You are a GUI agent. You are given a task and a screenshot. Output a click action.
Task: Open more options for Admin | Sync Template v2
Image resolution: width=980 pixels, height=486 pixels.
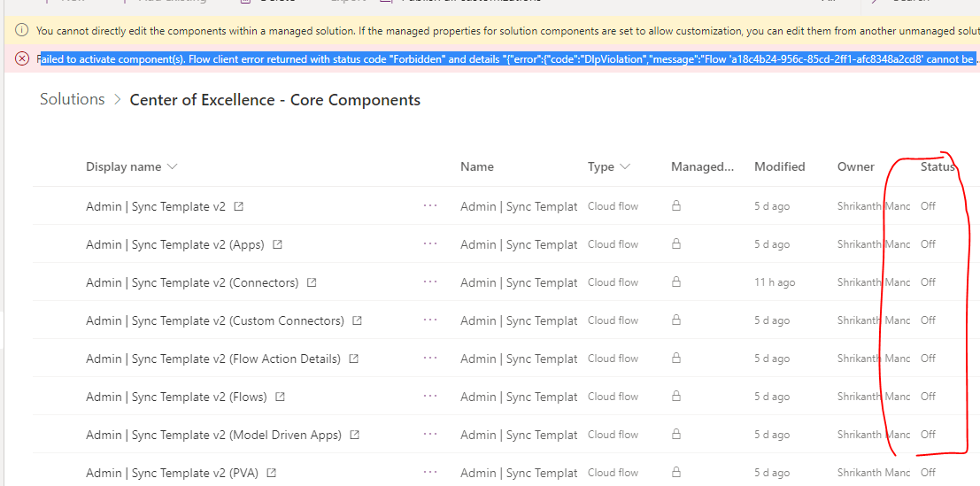[x=430, y=205]
